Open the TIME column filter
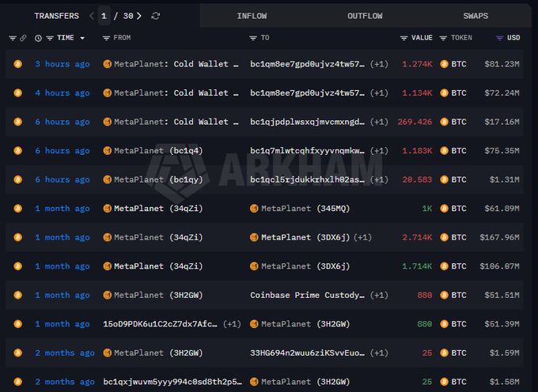Viewport: 538px width, 392px height. pos(50,38)
